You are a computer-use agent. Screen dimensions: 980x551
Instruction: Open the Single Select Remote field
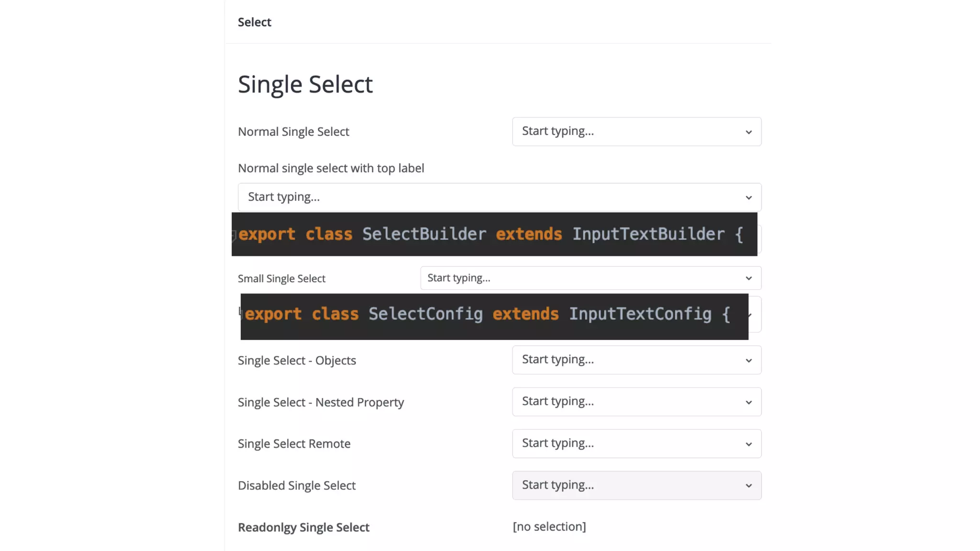tap(622, 443)
